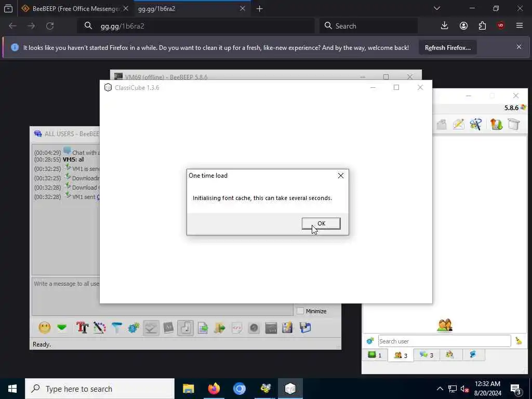This screenshot has width=532, height=399.
Task: Open the Firefox View icon
Action: 8,8
